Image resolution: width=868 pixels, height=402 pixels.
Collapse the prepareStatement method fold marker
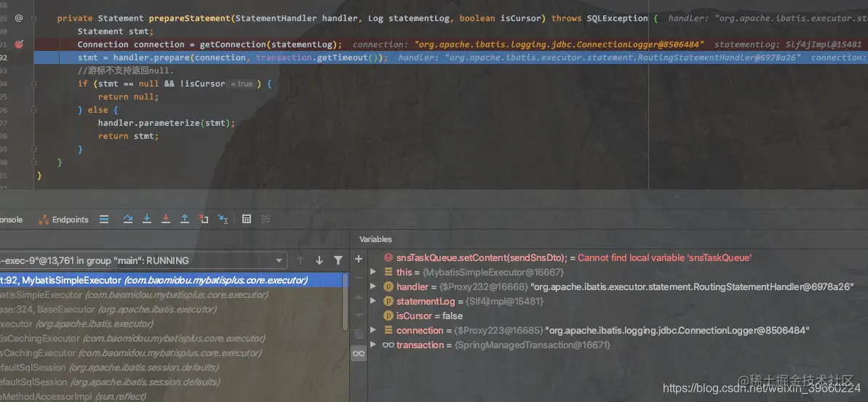click(x=33, y=18)
